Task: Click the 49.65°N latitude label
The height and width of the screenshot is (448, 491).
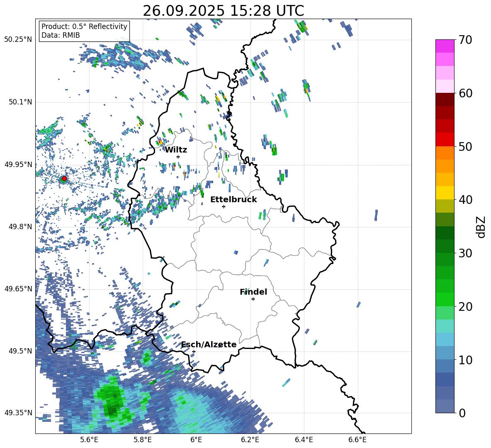Action: [18, 288]
